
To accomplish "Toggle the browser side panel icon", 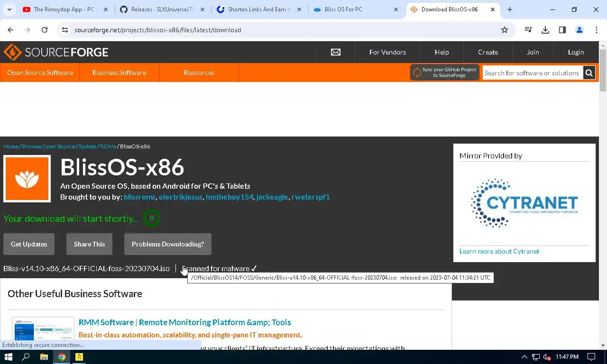I will tap(562, 30).
